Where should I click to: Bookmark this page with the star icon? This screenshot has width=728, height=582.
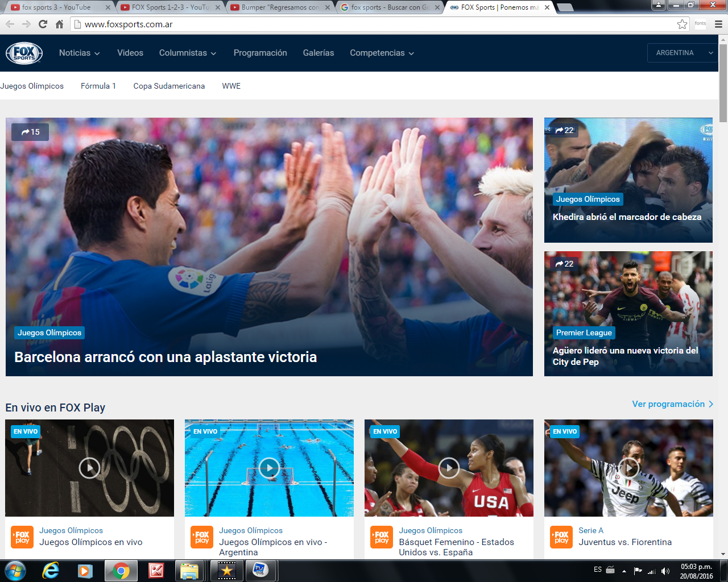click(x=682, y=24)
